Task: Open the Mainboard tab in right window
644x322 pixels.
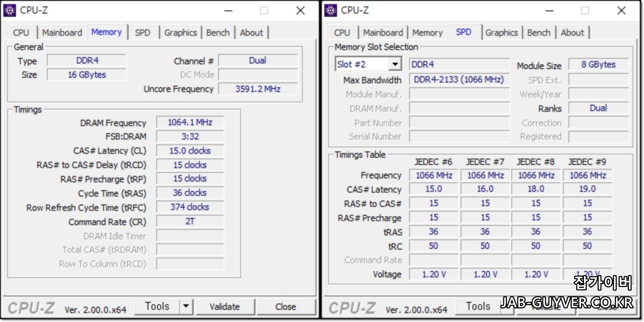Action: tap(383, 33)
